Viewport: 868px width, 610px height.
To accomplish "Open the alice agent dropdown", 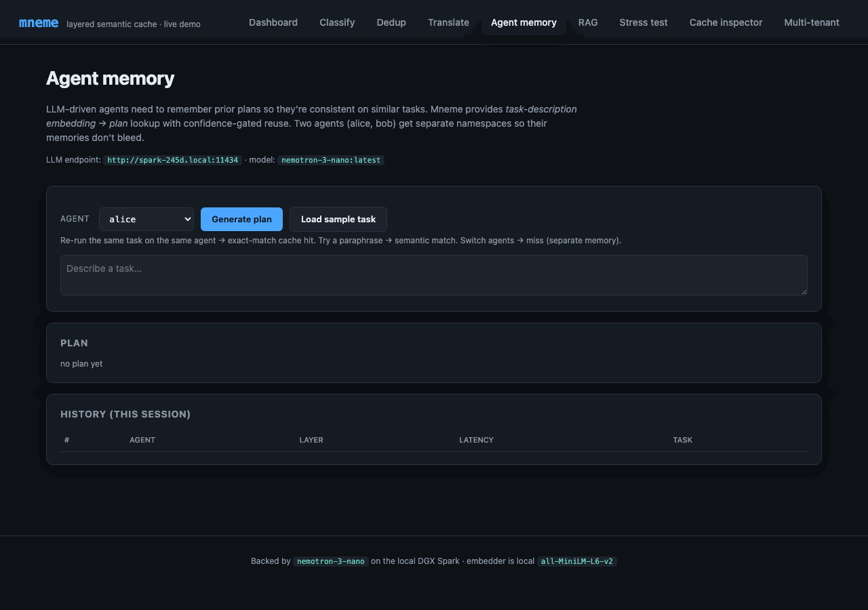I will tap(146, 219).
